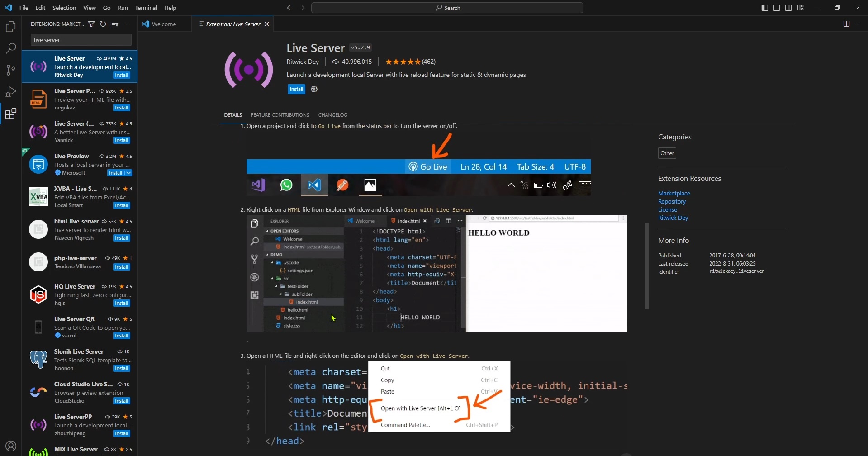This screenshot has width=868, height=456.
Task: Go back with the navigation arrow
Action: pyautogui.click(x=289, y=8)
